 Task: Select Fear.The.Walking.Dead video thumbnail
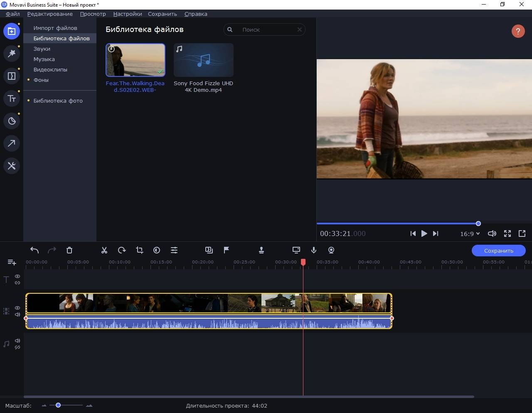(135, 60)
